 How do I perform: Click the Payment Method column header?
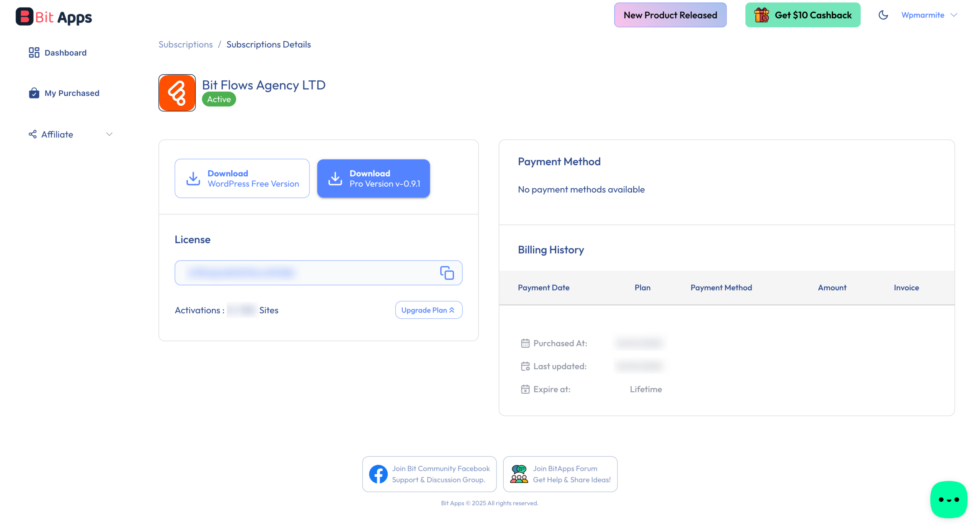(x=721, y=288)
